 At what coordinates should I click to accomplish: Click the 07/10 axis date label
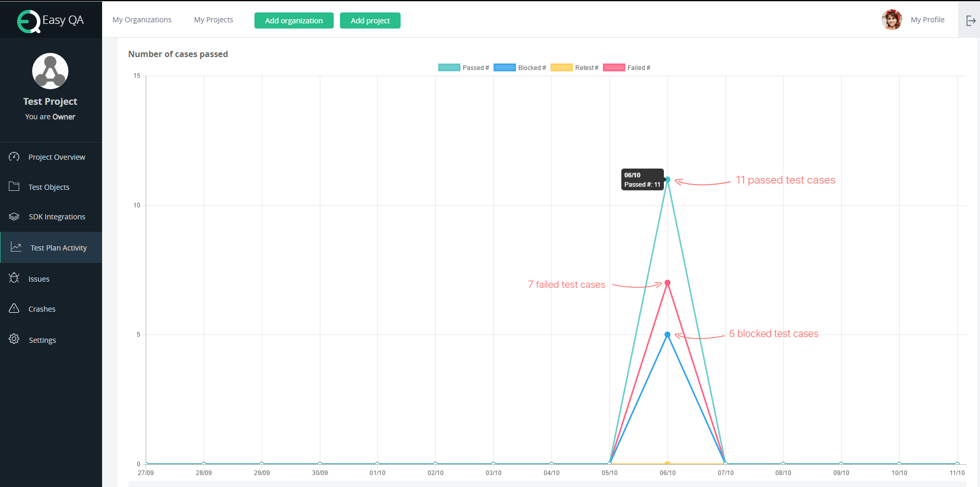tap(726, 473)
